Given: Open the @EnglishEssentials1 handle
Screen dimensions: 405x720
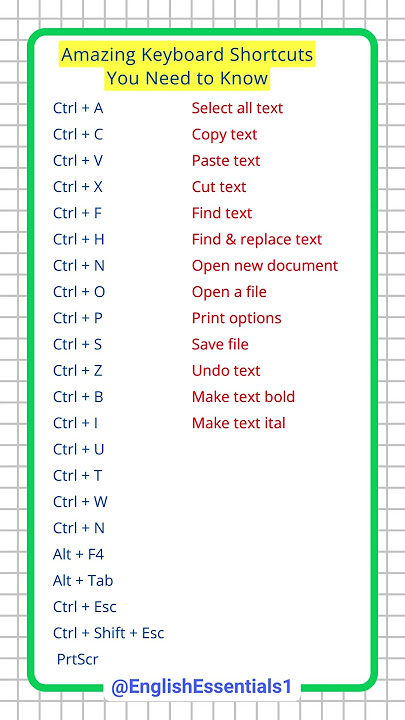Looking at the screenshot, I should point(202,687).
